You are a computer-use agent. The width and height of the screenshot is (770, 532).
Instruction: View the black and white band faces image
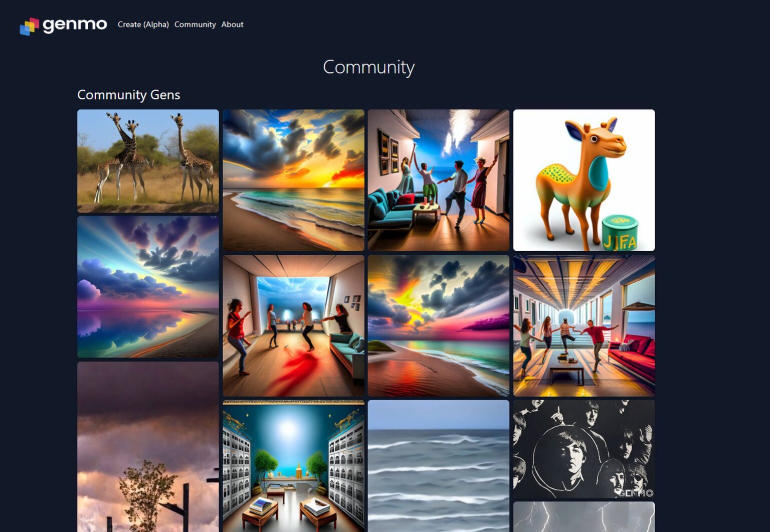pyautogui.click(x=584, y=449)
